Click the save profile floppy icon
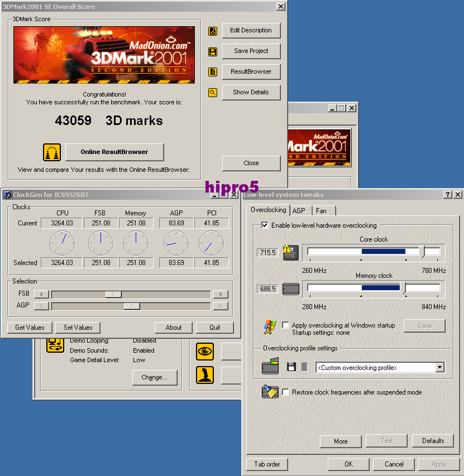464x476 pixels. pos(291,367)
